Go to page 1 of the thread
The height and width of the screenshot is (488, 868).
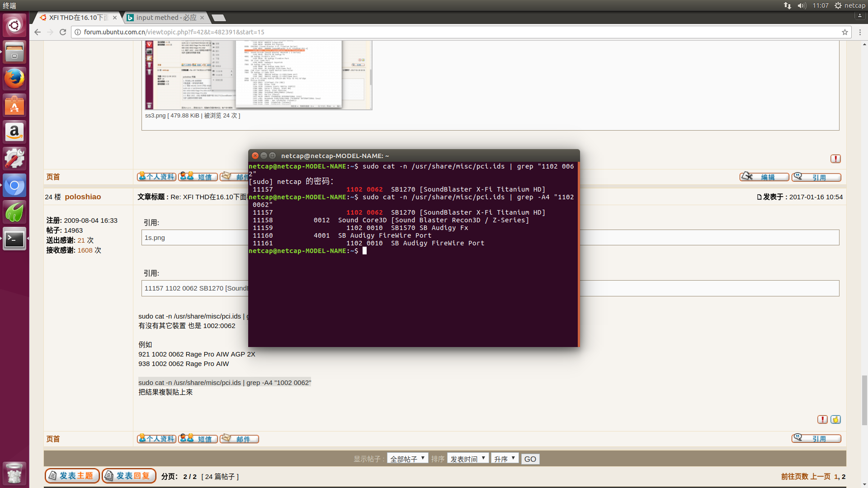[836, 477]
